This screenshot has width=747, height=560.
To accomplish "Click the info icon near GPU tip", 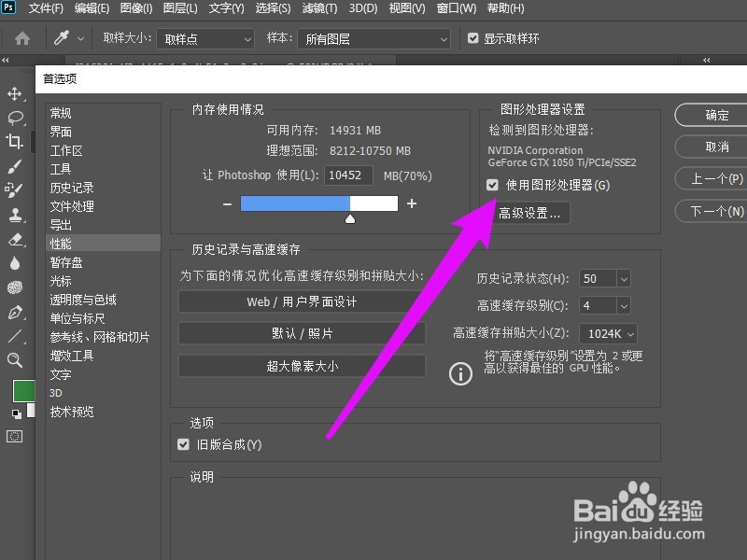I will [460, 374].
